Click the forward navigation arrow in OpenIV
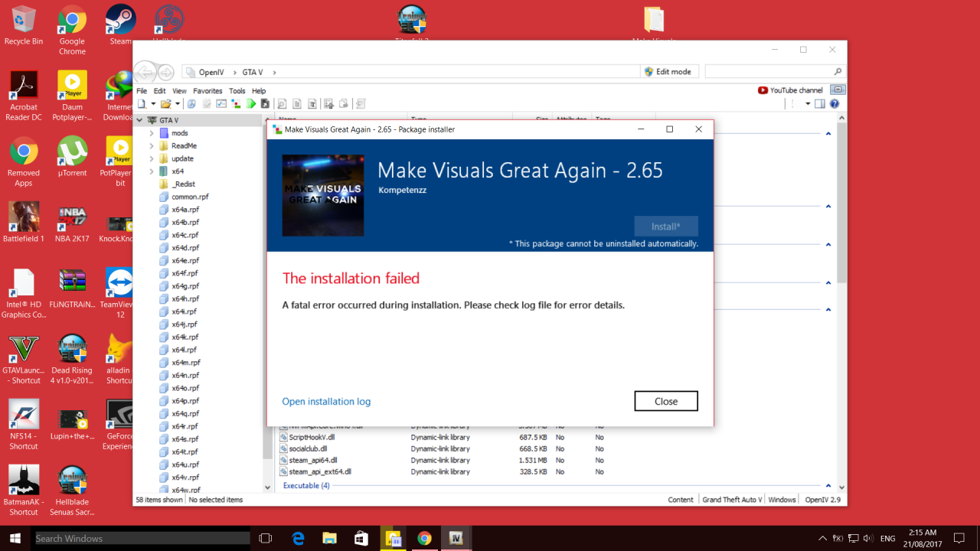The image size is (980, 551). pos(165,72)
